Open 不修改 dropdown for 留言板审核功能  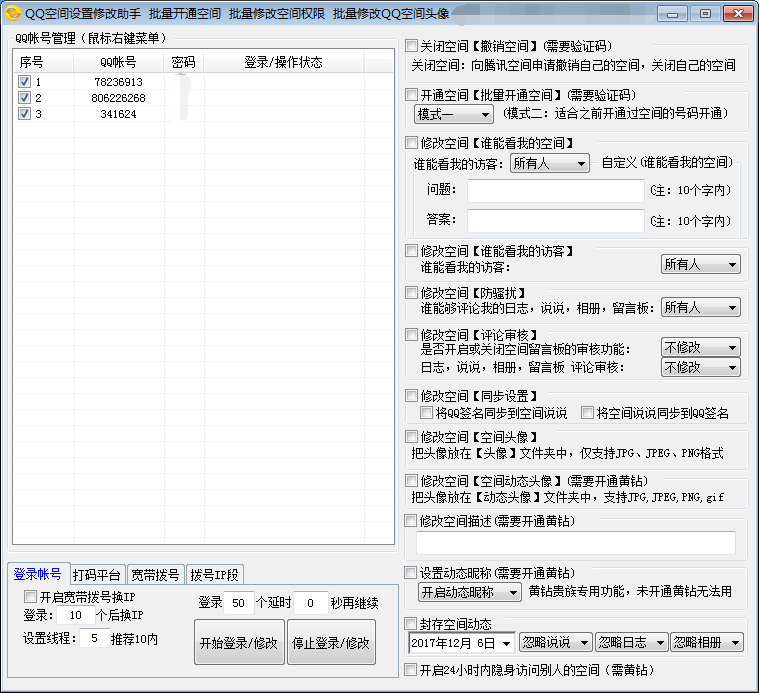pyautogui.click(x=701, y=347)
